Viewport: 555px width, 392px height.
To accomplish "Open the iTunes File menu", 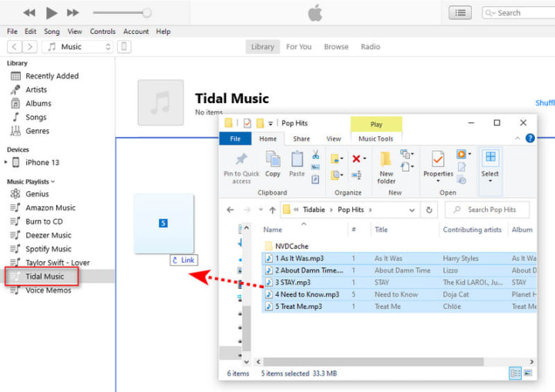I will [12, 32].
